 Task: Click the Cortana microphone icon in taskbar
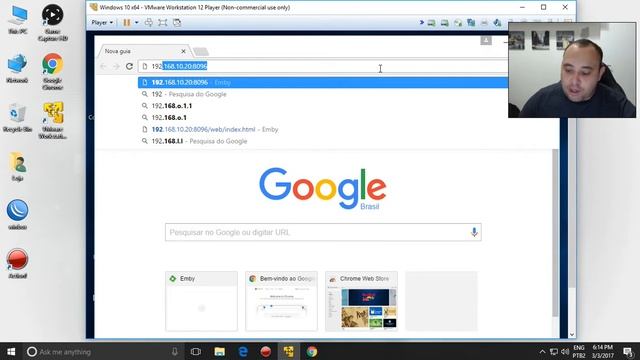[x=175, y=351]
